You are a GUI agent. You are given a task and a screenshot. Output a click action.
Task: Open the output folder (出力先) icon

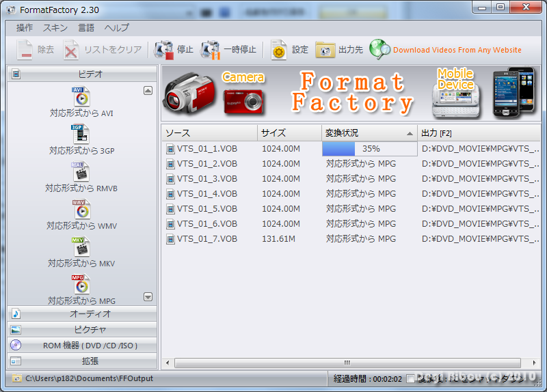tap(325, 50)
